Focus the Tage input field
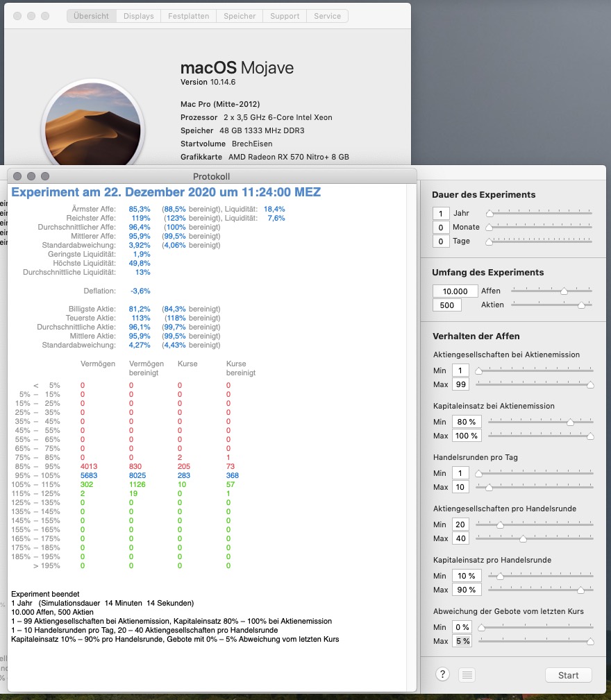The width and height of the screenshot is (611, 700). [x=441, y=241]
